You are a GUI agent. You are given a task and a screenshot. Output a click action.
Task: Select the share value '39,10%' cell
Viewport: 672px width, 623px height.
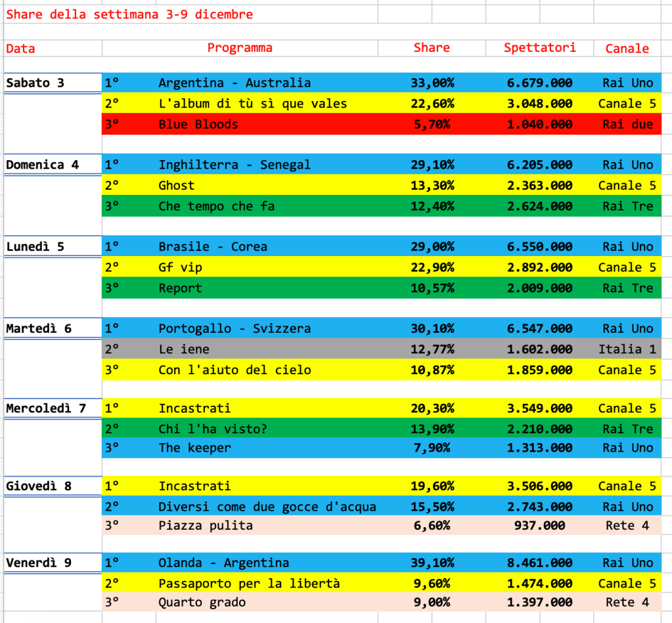click(432, 563)
